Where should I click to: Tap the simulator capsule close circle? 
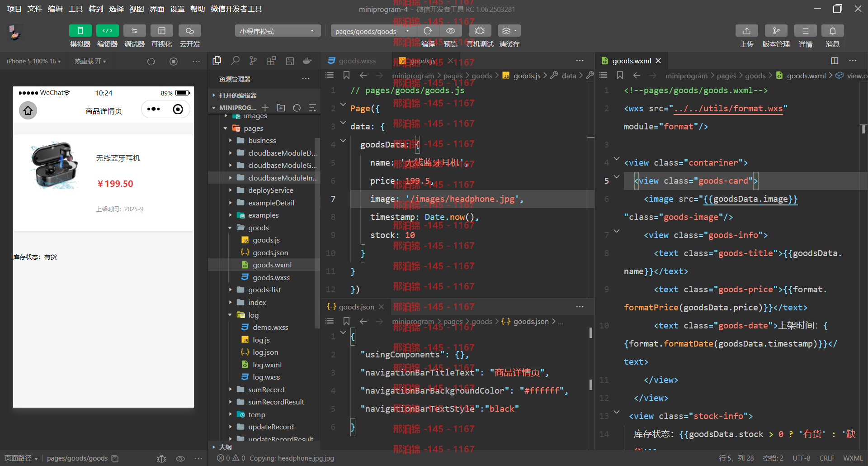point(178,109)
